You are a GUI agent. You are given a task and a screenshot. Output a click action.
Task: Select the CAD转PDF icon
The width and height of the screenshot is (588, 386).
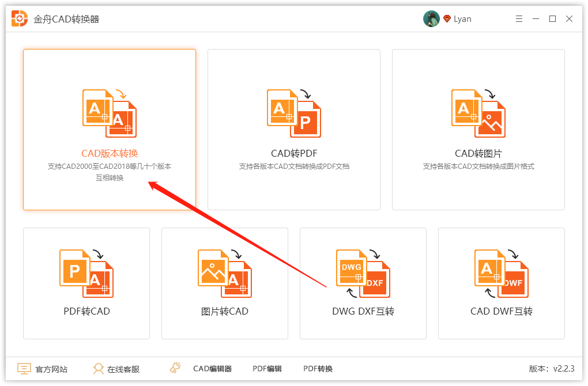point(294,113)
